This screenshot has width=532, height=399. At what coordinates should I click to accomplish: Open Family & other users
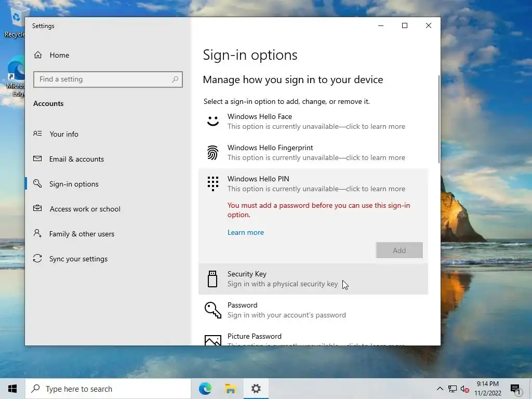pos(108,234)
